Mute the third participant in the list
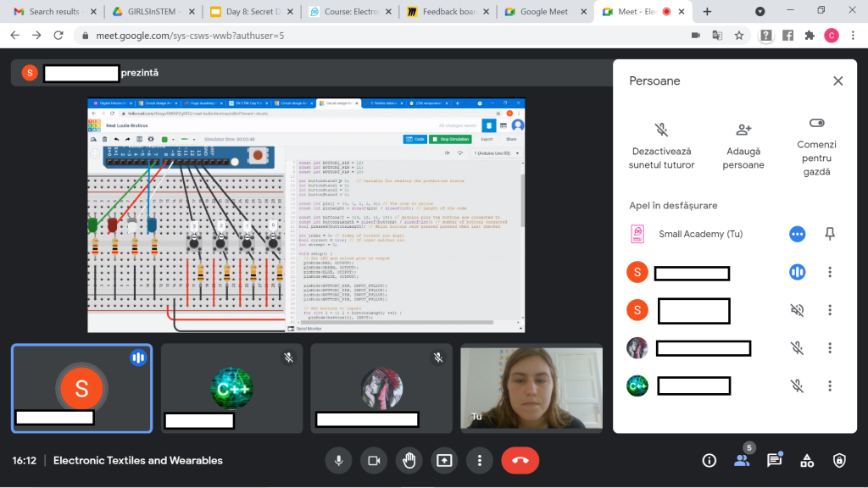The height and width of the screenshot is (488, 868). (x=797, y=348)
